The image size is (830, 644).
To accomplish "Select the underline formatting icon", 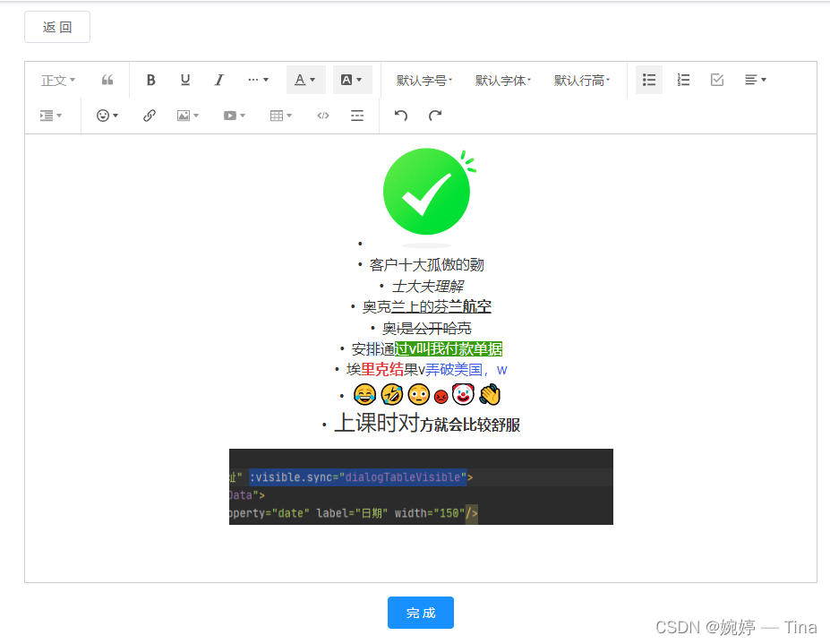I will [184, 80].
